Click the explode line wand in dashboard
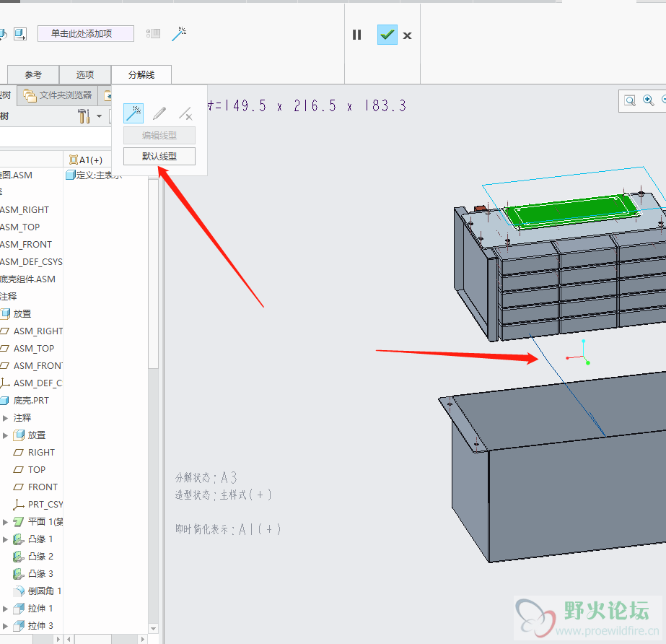Image resolution: width=666 pixels, height=644 pixels. click(x=179, y=34)
